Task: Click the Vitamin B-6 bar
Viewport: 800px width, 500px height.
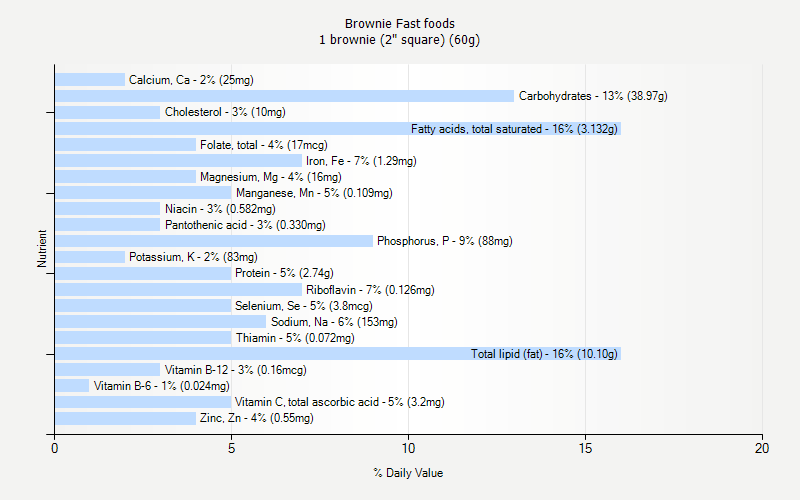Action: (x=72, y=386)
